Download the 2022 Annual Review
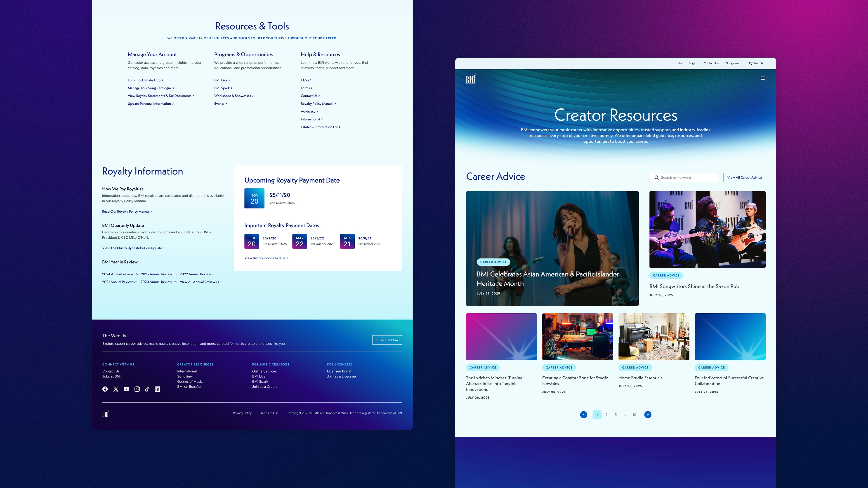The height and width of the screenshot is (488, 868). (198, 274)
